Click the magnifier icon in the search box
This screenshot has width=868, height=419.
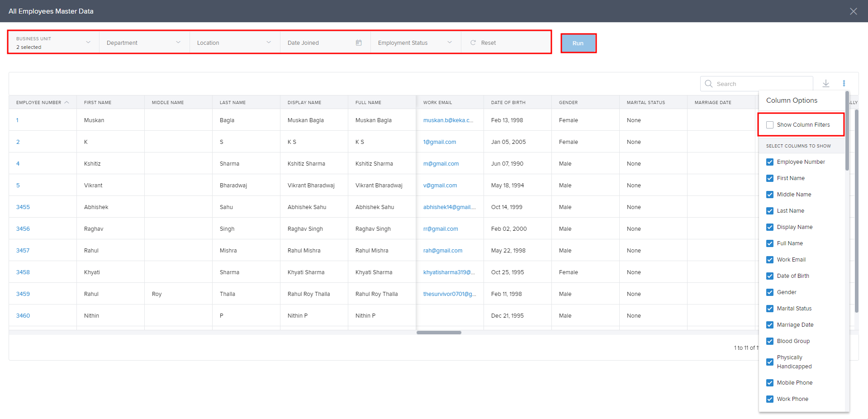[709, 84]
